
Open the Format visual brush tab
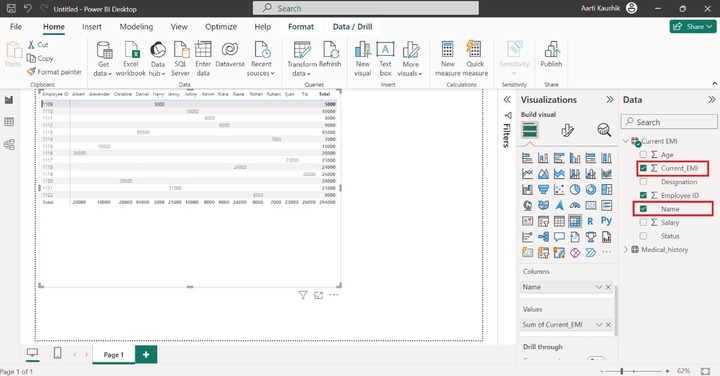point(567,130)
